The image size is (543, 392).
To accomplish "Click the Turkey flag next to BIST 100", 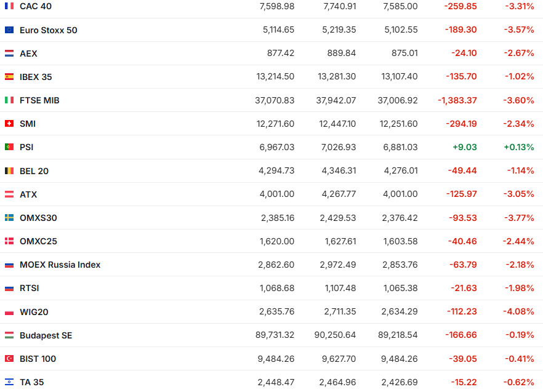I will pos(9,359).
